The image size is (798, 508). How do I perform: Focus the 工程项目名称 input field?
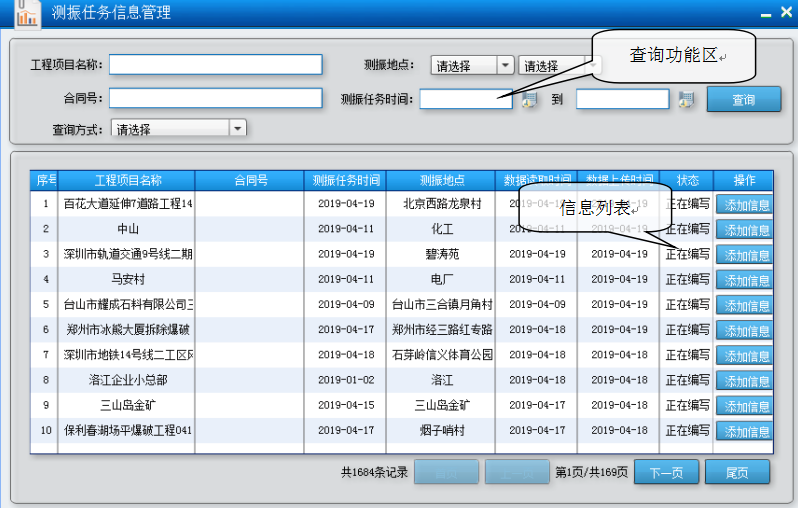tap(215, 65)
